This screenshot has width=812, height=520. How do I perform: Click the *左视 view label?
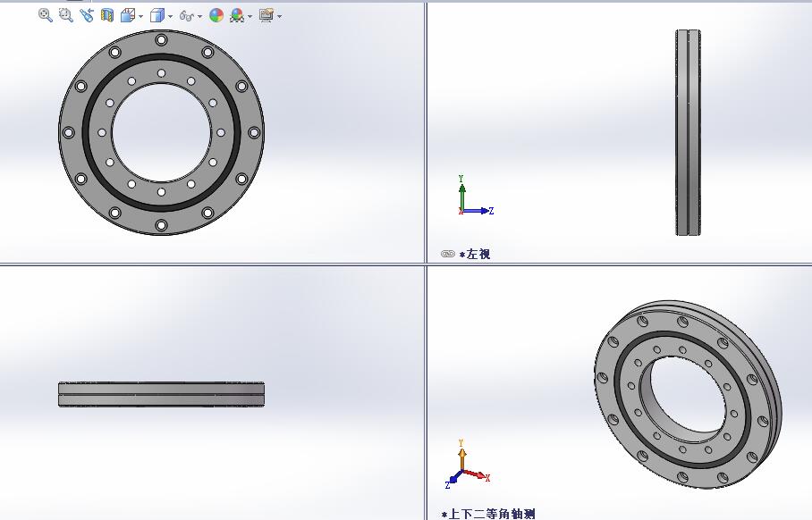coord(474,254)
